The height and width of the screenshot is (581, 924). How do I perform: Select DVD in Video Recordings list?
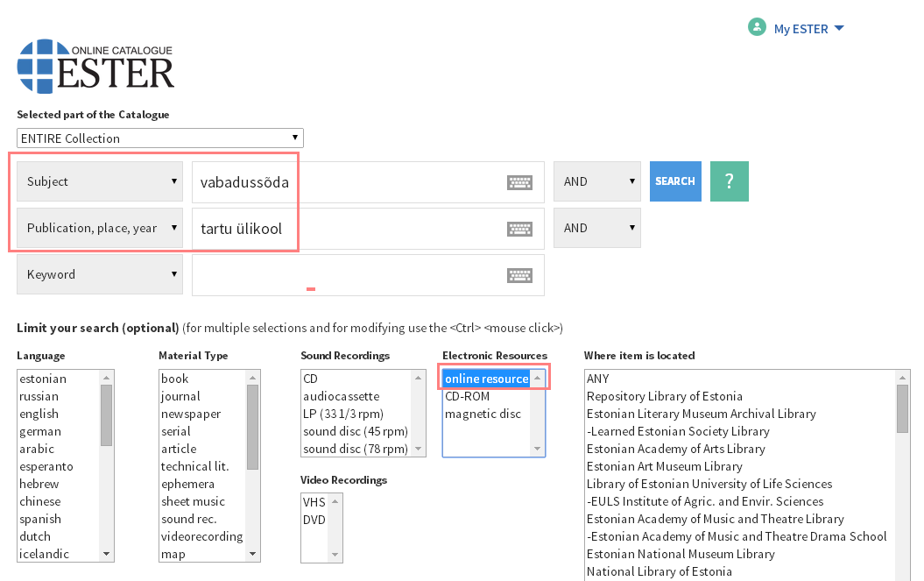314,520
